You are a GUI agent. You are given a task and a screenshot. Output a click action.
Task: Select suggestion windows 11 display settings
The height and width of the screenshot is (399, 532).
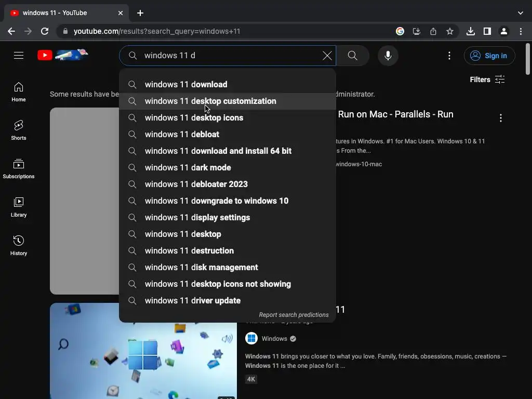tap(228, 218)
